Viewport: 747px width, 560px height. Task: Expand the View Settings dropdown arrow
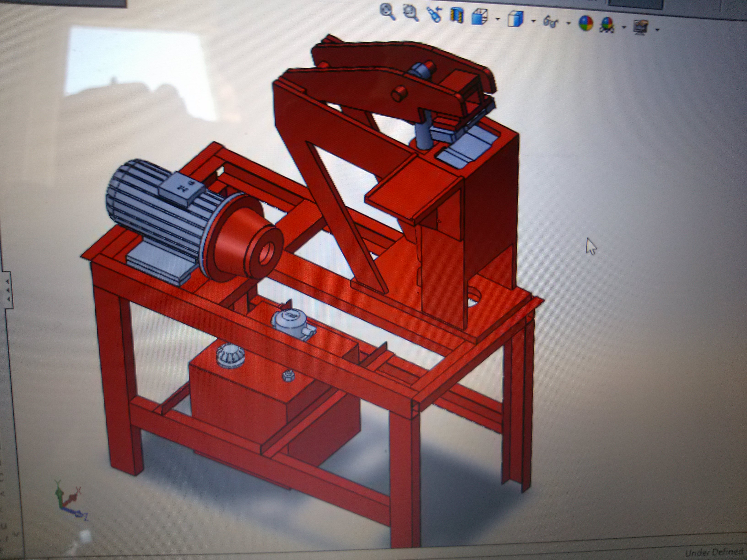point(657,30)
